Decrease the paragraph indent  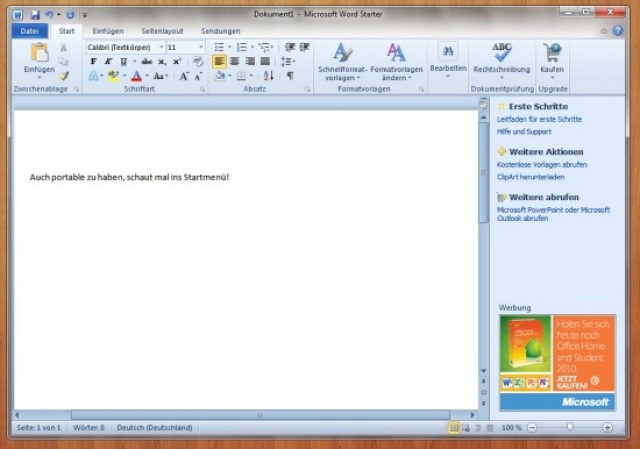pos(290,47)
